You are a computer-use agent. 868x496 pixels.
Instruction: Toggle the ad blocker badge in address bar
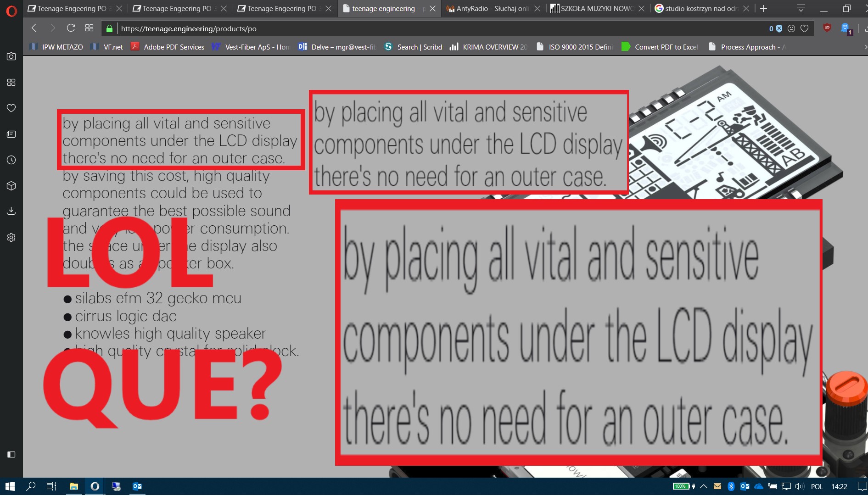coord(776,28)
